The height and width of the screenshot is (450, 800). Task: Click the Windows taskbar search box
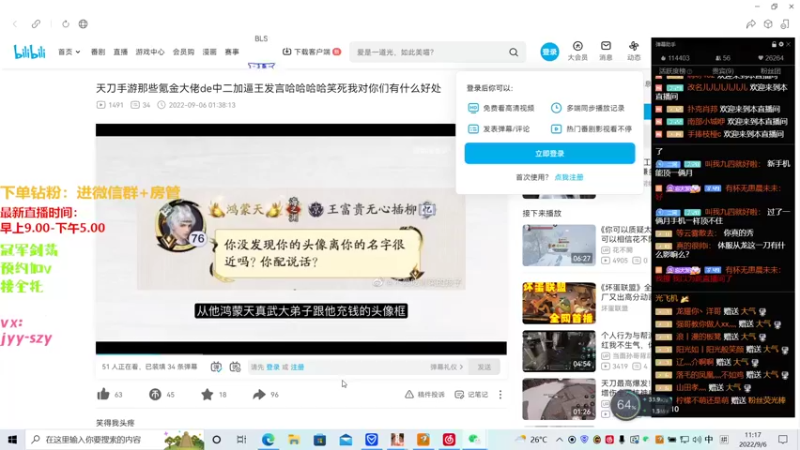click(x=115, y=439)
